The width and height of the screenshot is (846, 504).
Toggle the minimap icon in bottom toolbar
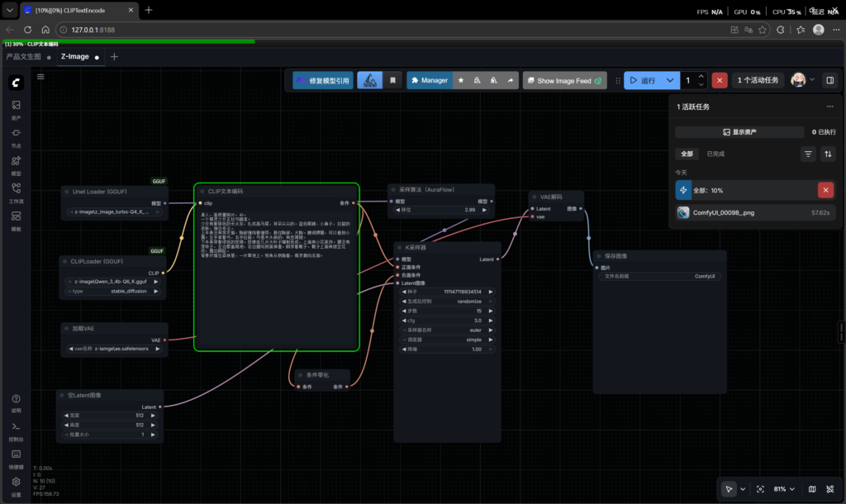click(x=812, y=489)
